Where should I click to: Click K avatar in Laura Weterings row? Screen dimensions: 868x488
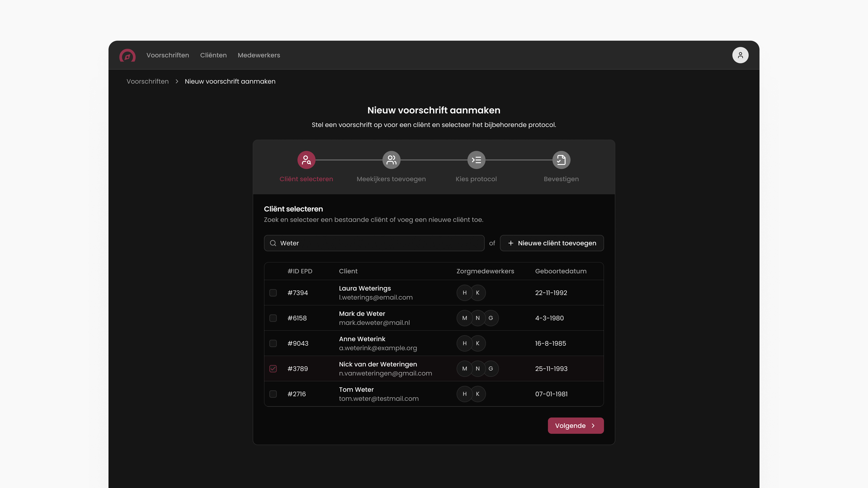click(478, 293)
